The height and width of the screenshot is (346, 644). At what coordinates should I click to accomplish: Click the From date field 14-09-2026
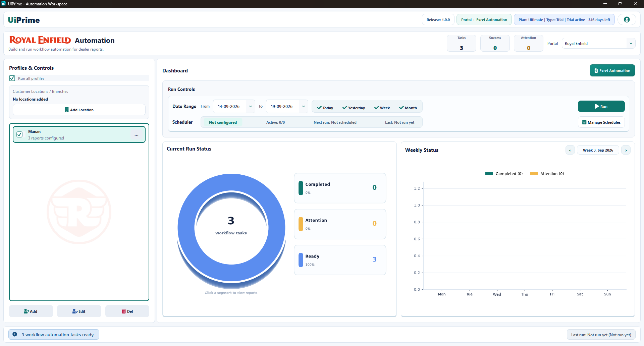click(234, 106)
